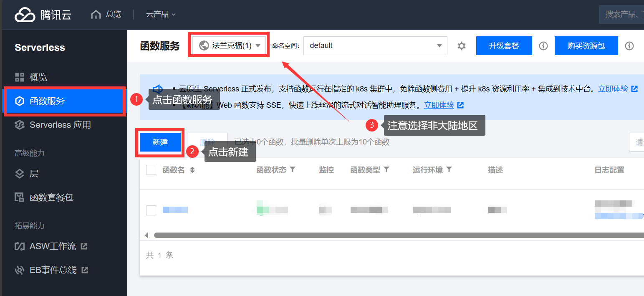Open the 运行环境 filter icon

(x=449, y=170)
